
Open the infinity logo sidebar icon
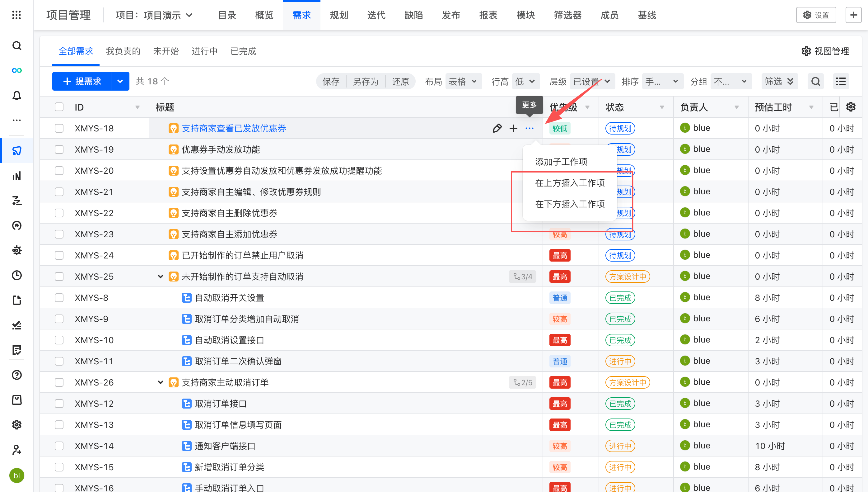click(x=16, y=70)
